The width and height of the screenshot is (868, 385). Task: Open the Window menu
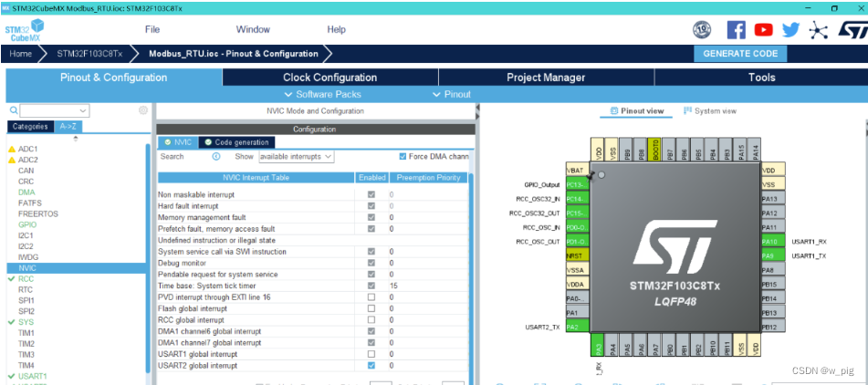tap(253, 29)
